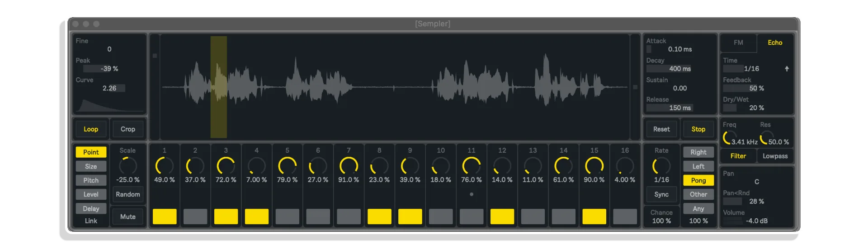Click the Link label
The image size is (868, 249).
coord(91,221)
